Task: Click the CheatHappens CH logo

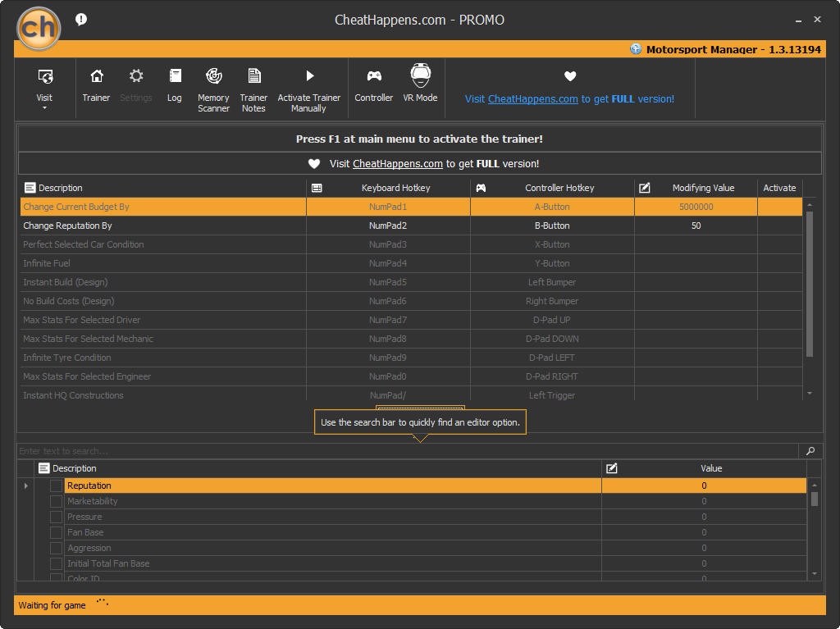Action: [x=39, y=28]
